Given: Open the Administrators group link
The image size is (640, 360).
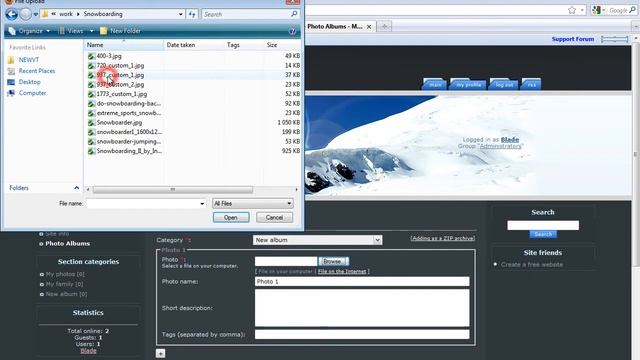Looking at the screenshot, I should [500, 146].
